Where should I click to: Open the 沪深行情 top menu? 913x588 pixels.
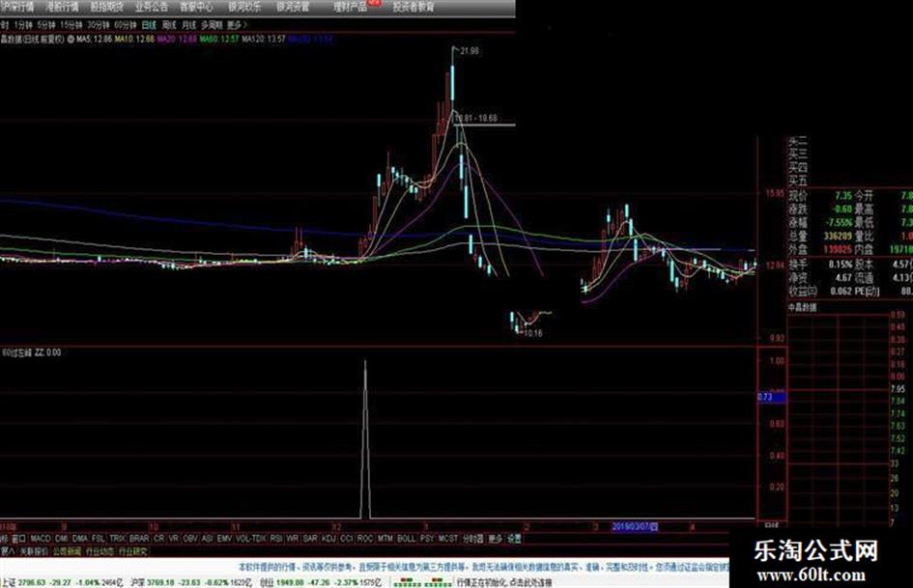coord(16,7)
